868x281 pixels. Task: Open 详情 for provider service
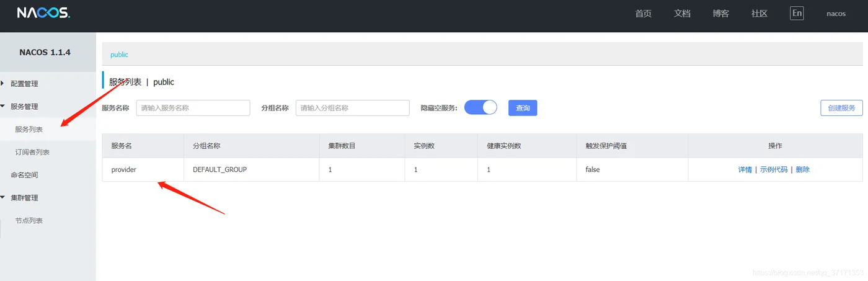tap(745, 169)
